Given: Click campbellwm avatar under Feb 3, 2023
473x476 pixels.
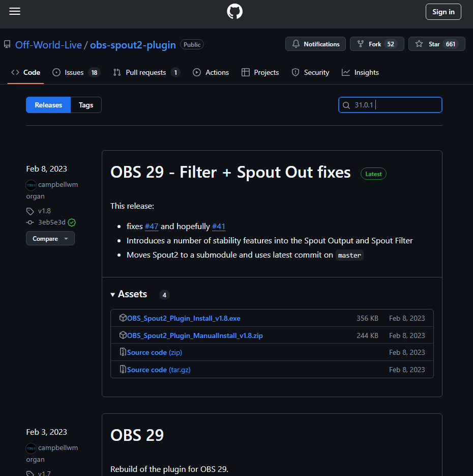Looking at the screenshot, I should click(x=31, y=448).
